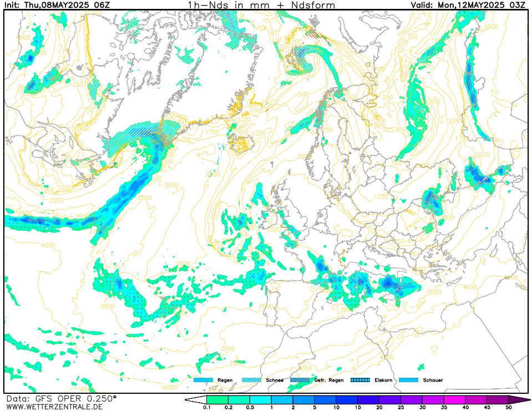Viewport: 532px width, 411px height.
Task: Click the 10 color bar tick label
Action: coord(336,407)
